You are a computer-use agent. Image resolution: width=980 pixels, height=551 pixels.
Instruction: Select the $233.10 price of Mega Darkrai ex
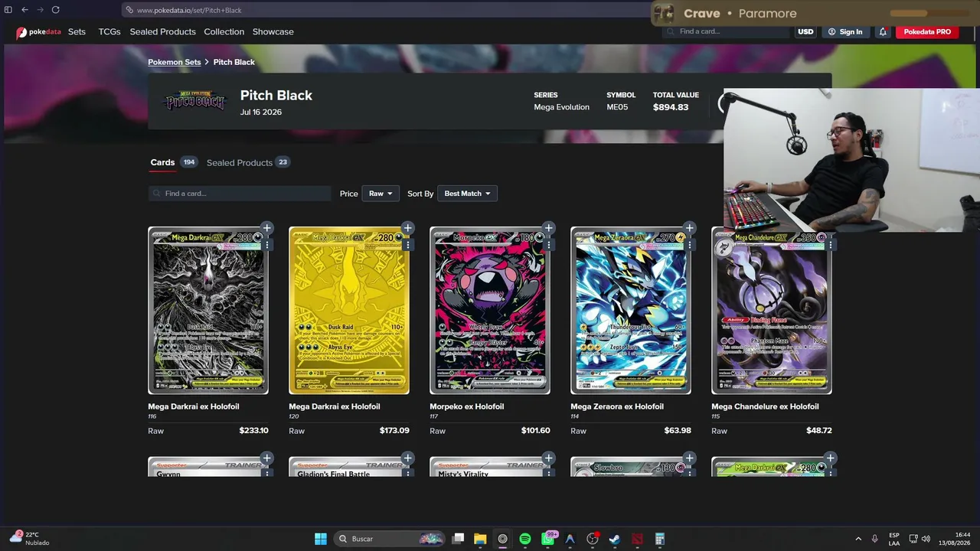(x=253, y=430)
